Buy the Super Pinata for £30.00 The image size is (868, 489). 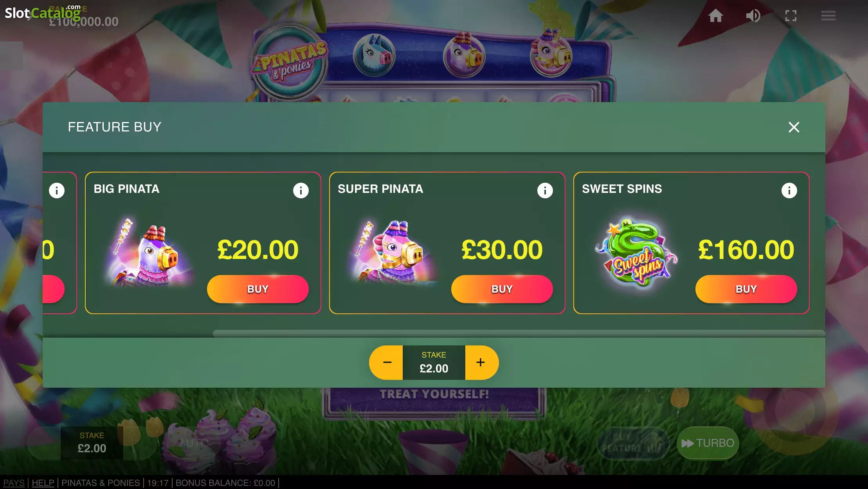502,289
